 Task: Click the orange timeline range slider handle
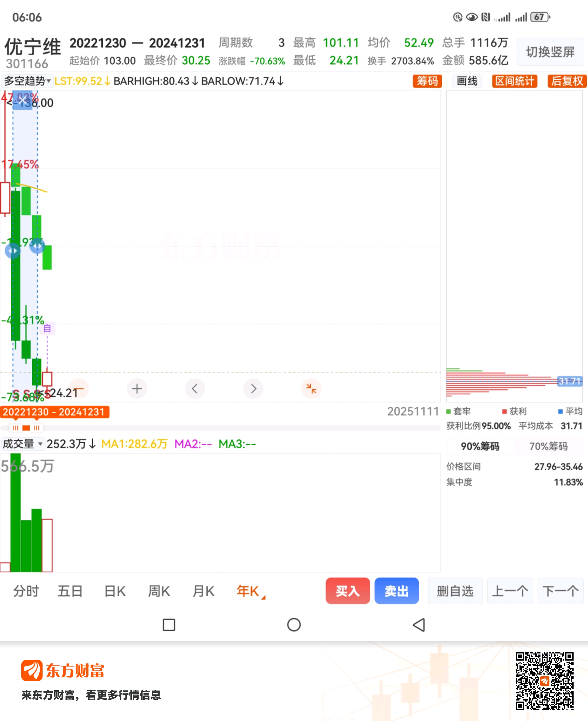(26, 428)
